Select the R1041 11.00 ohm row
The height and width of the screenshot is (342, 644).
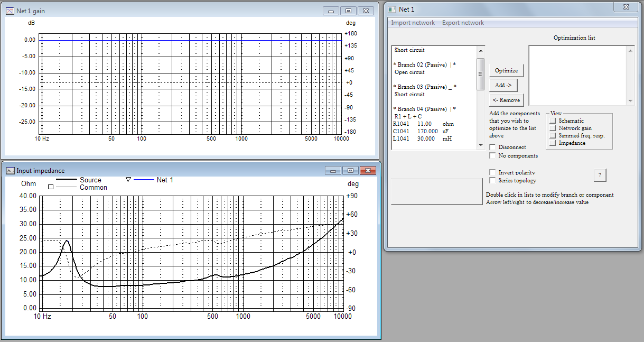pos(434,124)
